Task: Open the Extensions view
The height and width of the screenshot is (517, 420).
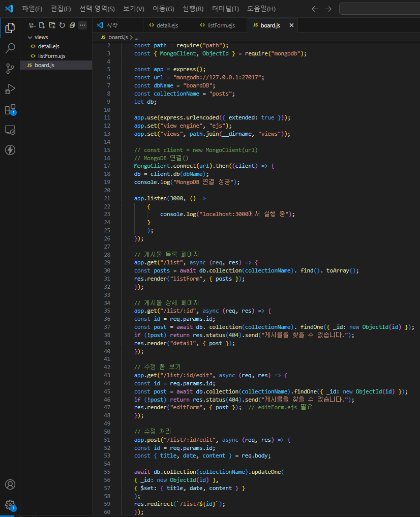Action: pyautogui.click(x=10, y=109)
